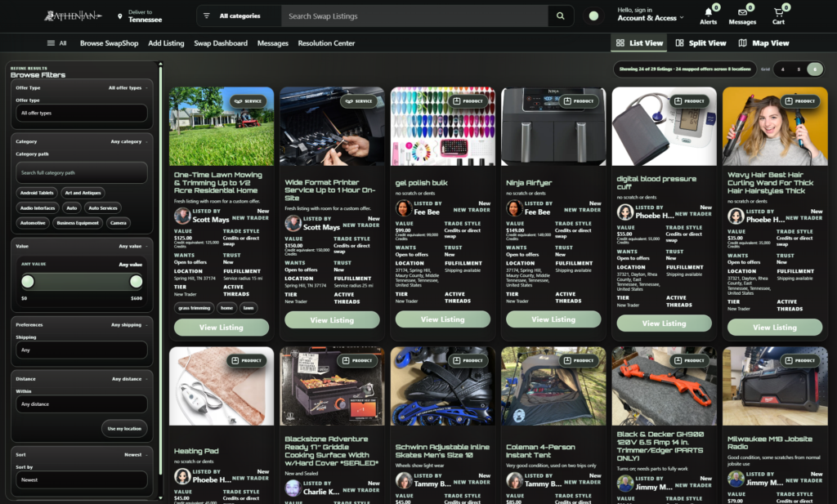837x504 pixels.
Task: Click Product badge on Milwaukee Jobsite Radio card
Action: (799, 360)
